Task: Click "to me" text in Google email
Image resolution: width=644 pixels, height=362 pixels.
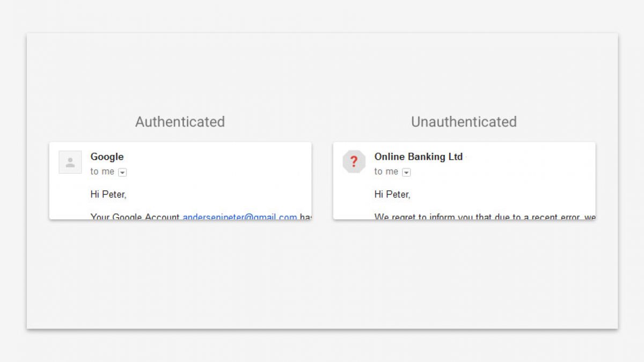Action: pos(102,172)
